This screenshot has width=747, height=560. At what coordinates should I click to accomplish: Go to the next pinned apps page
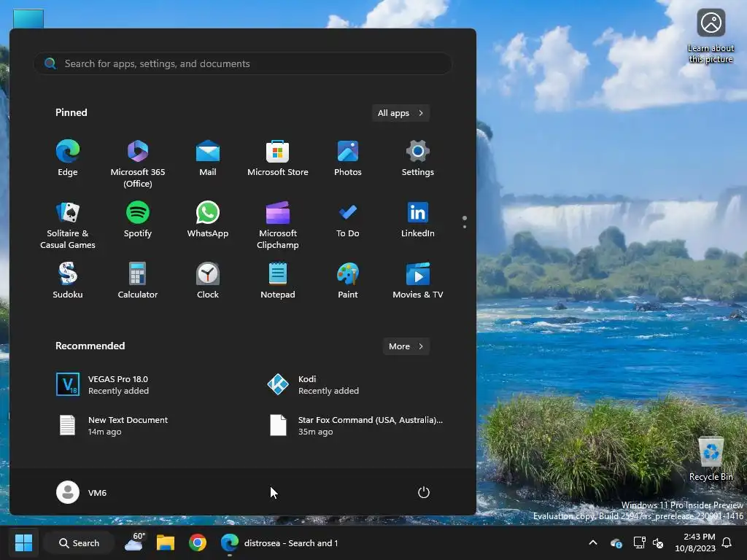pyautogui.click(x=465, y=227)
